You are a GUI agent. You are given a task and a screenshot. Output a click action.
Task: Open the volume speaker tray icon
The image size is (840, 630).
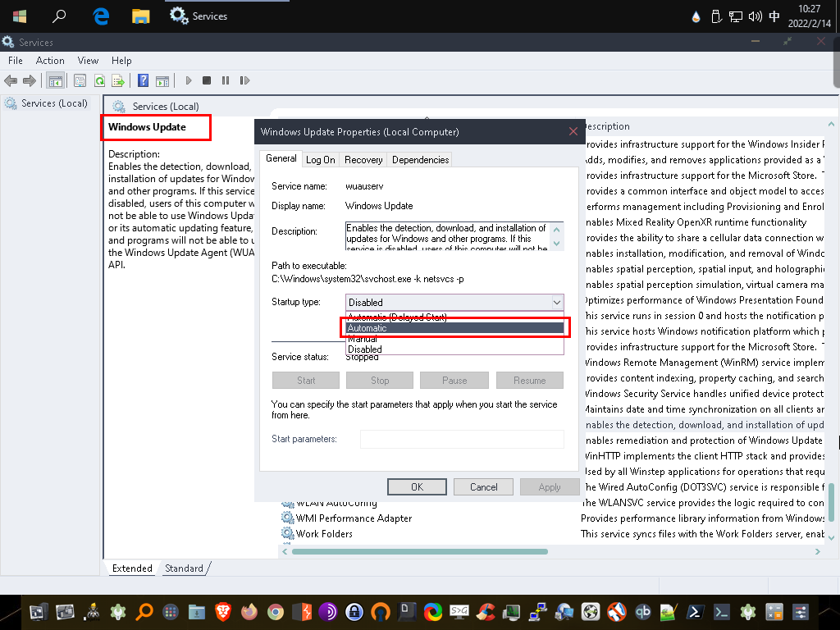click(756, 16)
